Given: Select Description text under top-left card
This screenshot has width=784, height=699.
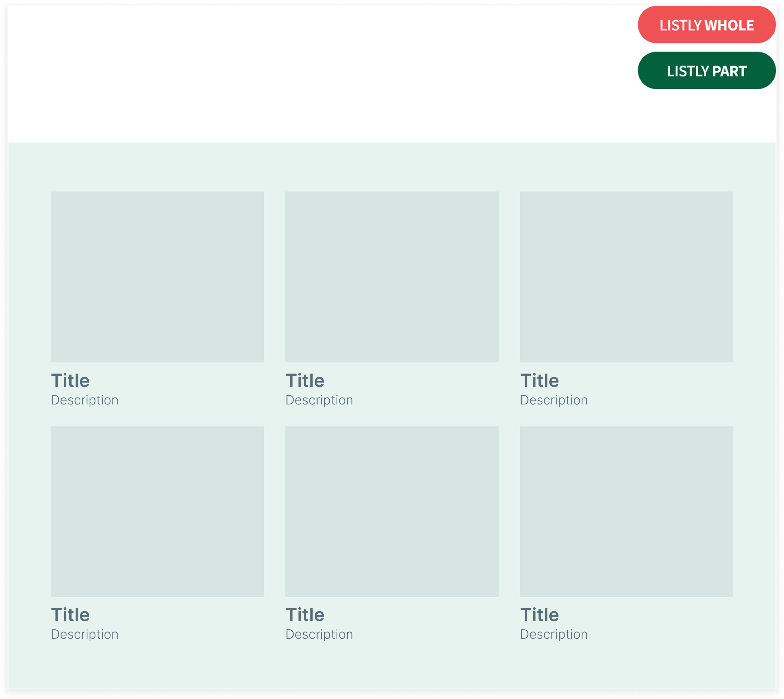Looking at the screenshot, I should click(x=85, y=400).
